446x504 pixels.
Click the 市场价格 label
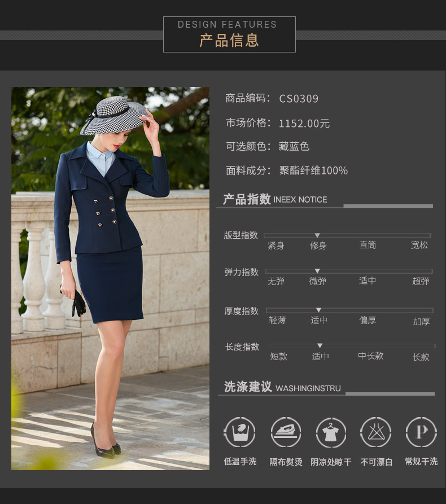(248, 122)
